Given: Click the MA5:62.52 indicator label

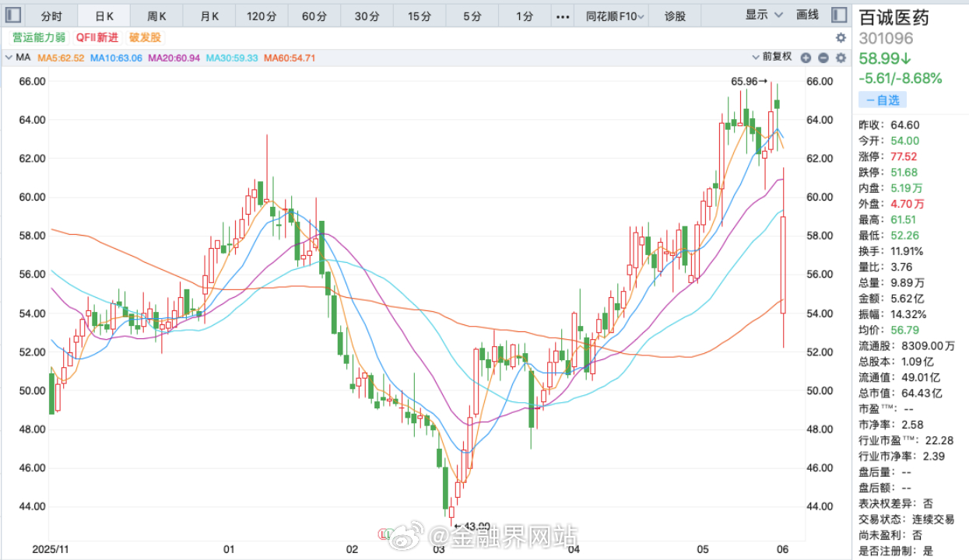Looking at the screenshot, I should (61, 58).
